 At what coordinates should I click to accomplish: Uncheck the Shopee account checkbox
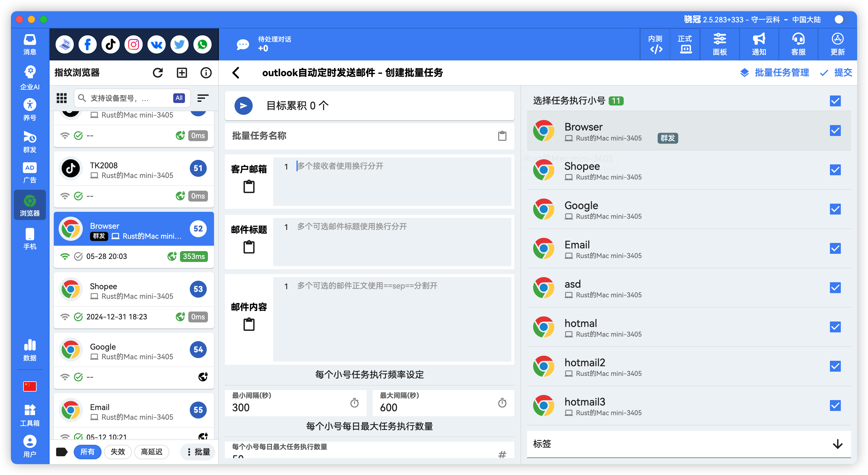835,170
